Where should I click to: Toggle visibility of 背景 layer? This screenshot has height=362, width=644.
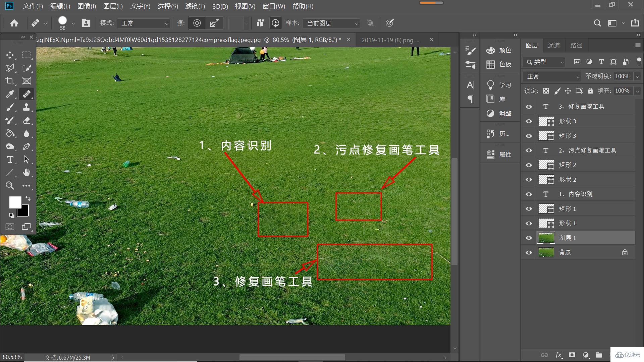[529, 252]
